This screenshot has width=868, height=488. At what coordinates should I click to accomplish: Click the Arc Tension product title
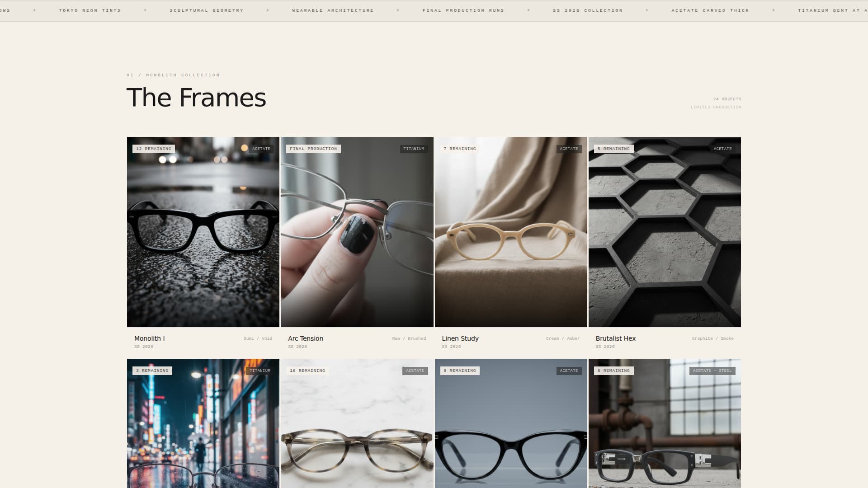(306, 338)
